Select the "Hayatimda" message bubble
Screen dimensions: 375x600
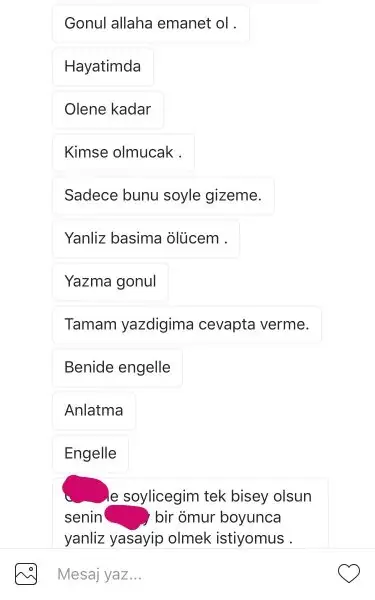[103, 66]
